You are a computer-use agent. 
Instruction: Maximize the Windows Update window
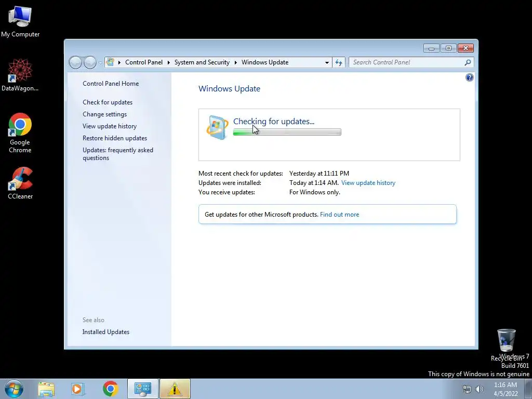[x=448, y=48]
